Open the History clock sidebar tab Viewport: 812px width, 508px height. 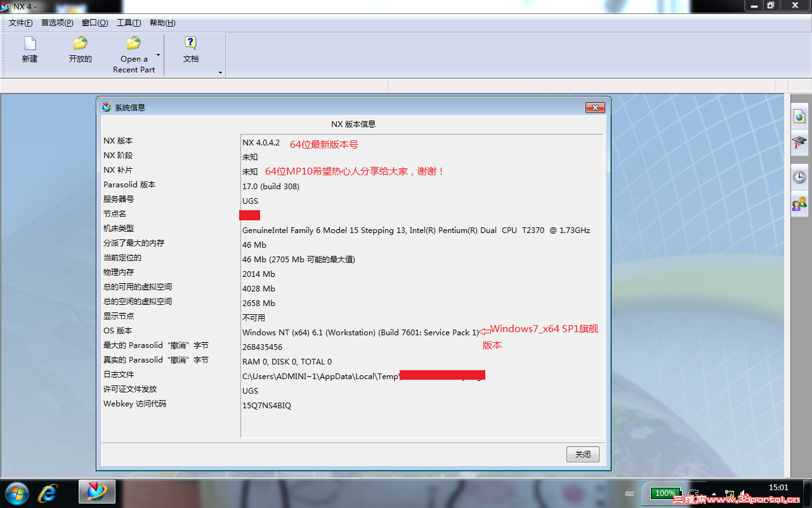pos(799,177)
